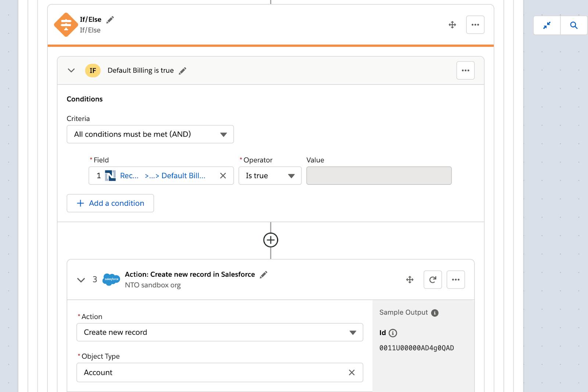Image resolution: width=588 pixels, height=392 pixels.
Task: Clear the Account object type
Action: click(x=352, y=373)
